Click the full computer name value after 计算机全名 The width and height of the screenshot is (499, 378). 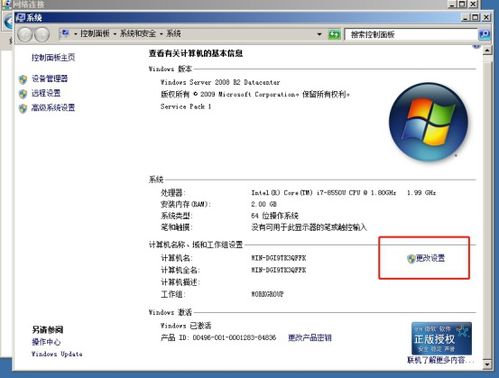tap(278, 270)
